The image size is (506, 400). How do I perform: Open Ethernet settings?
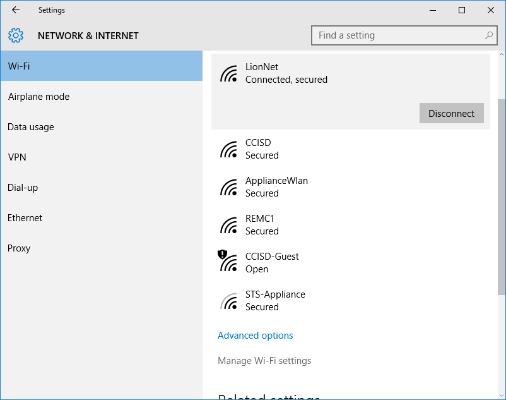tap(101, 218)
